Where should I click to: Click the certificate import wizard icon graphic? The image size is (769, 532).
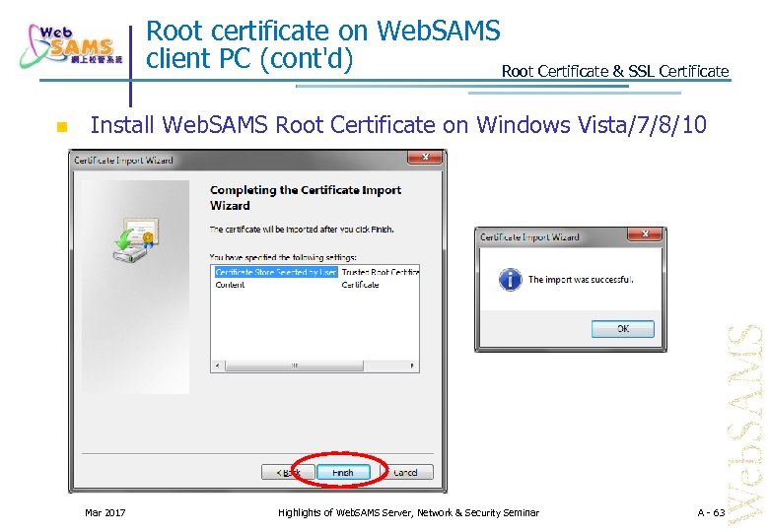point(135,239)
